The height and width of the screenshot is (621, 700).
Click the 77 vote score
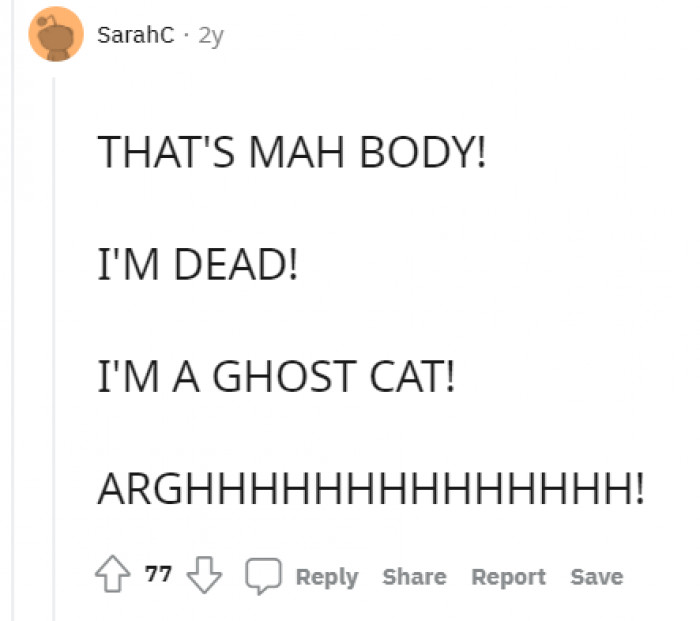[158, 574]
